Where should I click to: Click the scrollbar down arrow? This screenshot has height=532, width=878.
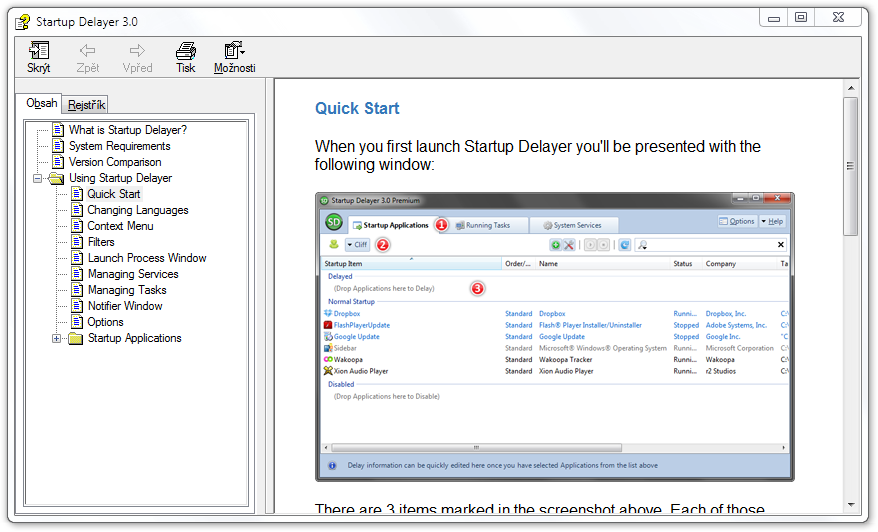(851, 505)
